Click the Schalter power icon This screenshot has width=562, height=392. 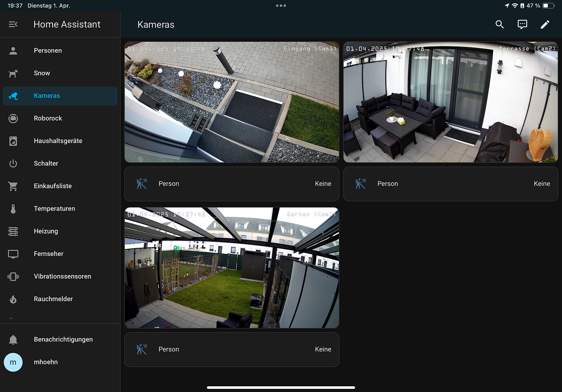point(13,163)
